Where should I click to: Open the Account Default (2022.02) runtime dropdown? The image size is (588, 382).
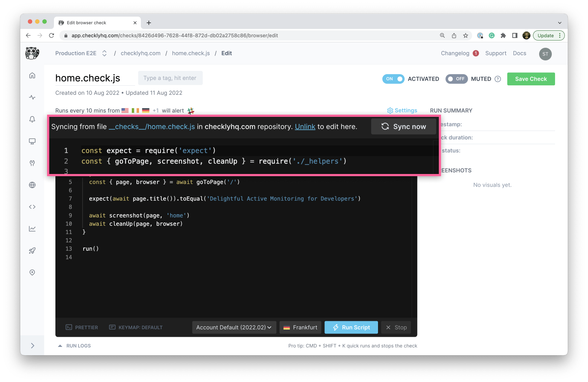point(234,327)
